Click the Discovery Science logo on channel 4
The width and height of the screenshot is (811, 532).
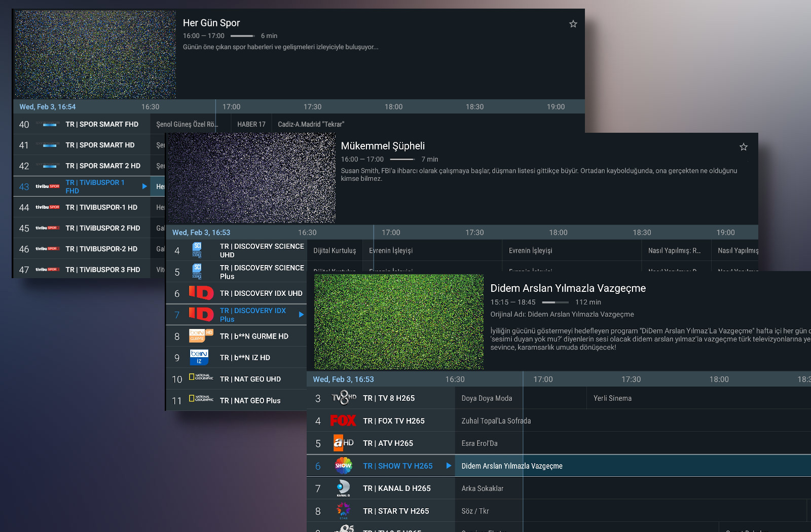click(198, 250)
